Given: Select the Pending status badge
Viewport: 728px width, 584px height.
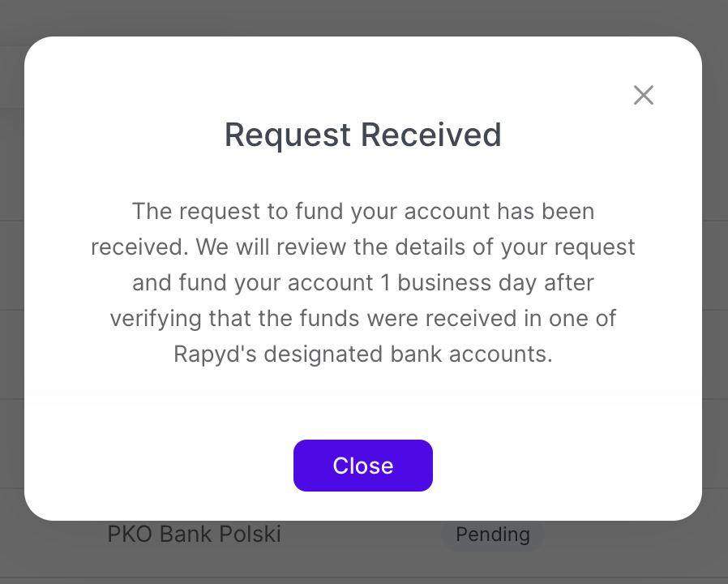Looking at the screenshot, I should pyautogui.click(x=492, y=535).
